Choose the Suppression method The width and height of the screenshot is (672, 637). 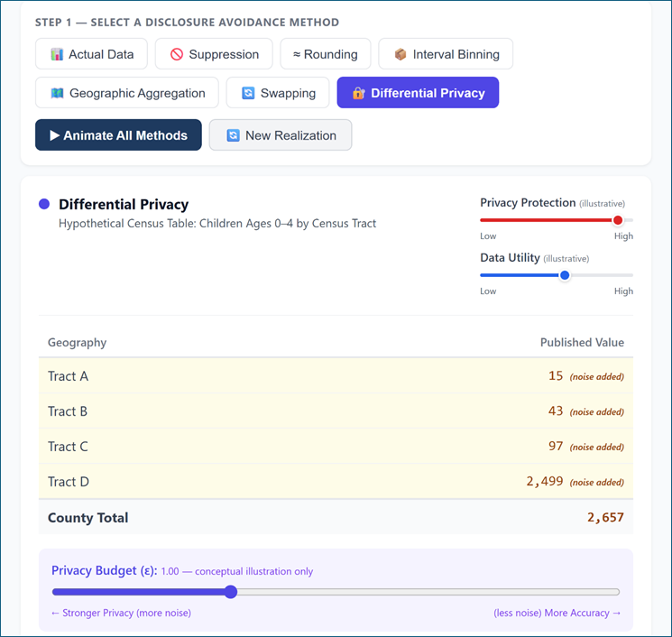click(x=214, y=54)
